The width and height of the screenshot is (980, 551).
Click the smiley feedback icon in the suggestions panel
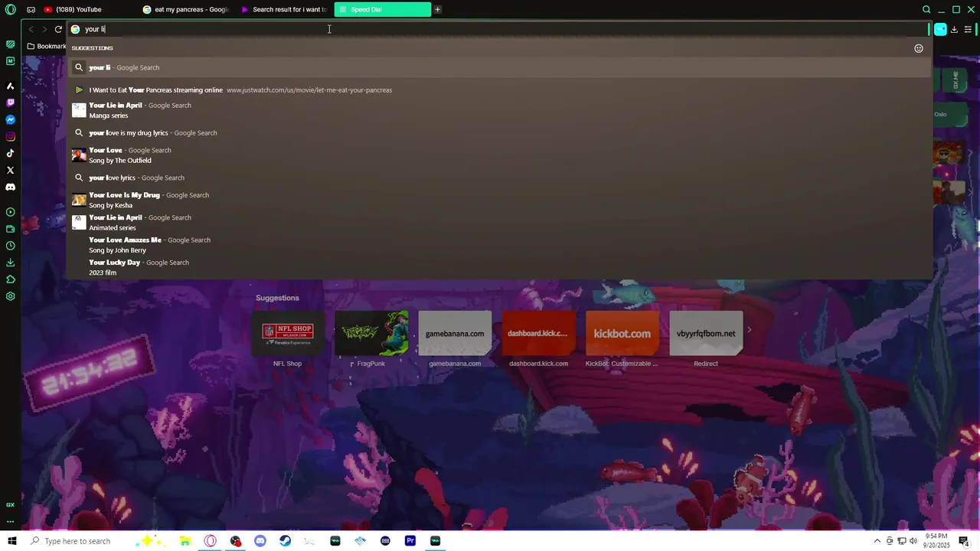919,48
